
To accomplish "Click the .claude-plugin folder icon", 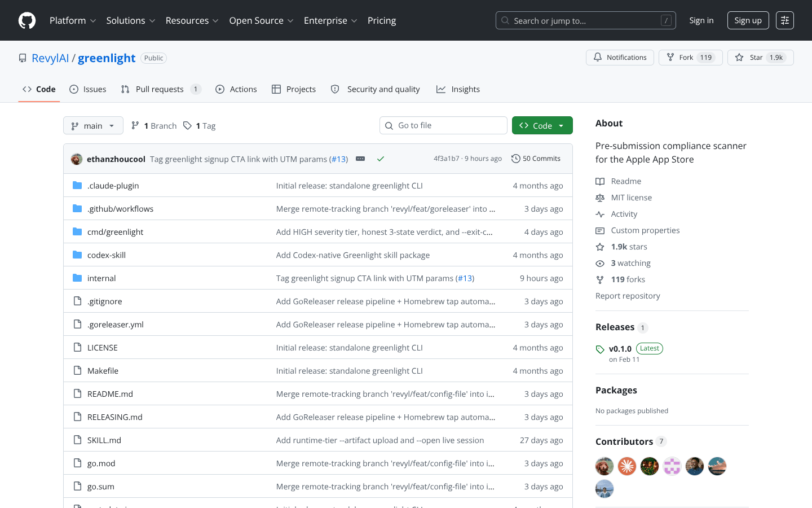I will [77, 185].
